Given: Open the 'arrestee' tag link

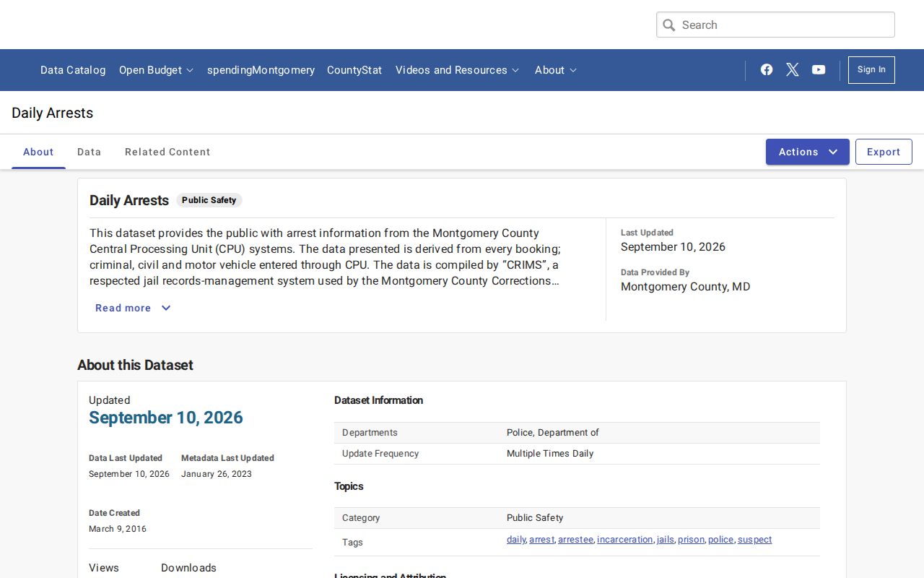Looking at the screenshot, I should click(x=575, y=540).
